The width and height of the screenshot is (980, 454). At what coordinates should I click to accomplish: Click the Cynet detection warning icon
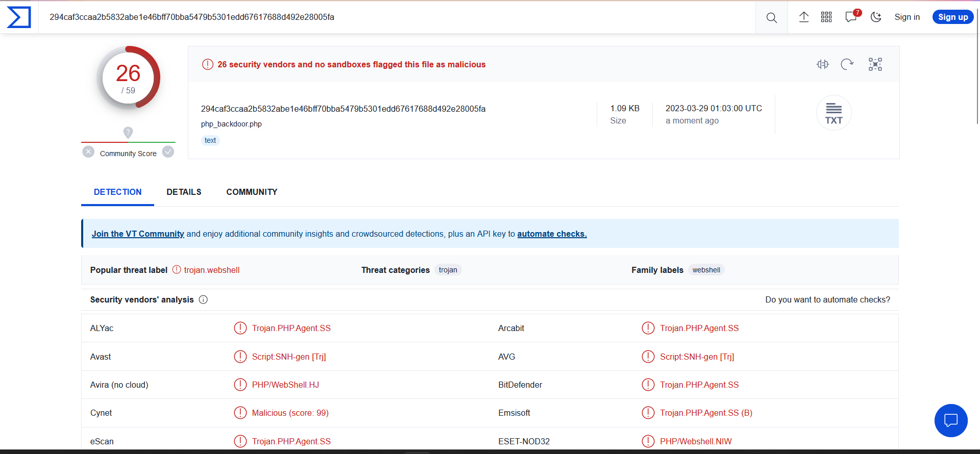pos(240,413)
